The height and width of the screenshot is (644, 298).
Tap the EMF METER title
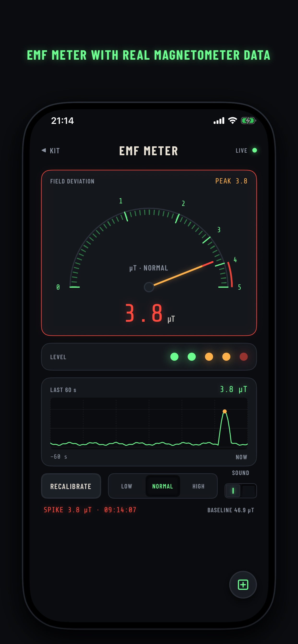149,151
